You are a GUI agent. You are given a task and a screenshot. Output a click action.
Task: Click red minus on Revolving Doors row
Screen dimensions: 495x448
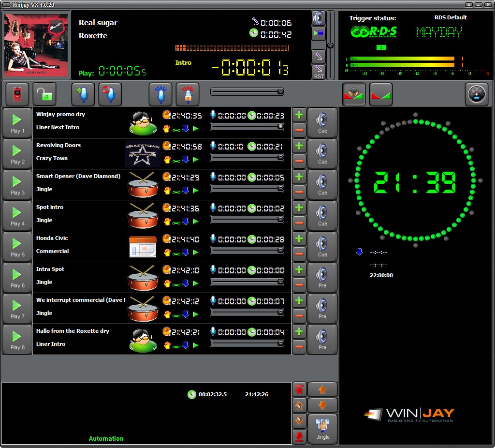tap(299, 161)
